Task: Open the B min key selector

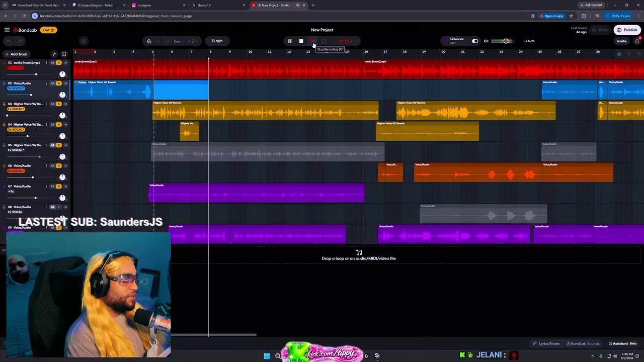Action: 217,41
